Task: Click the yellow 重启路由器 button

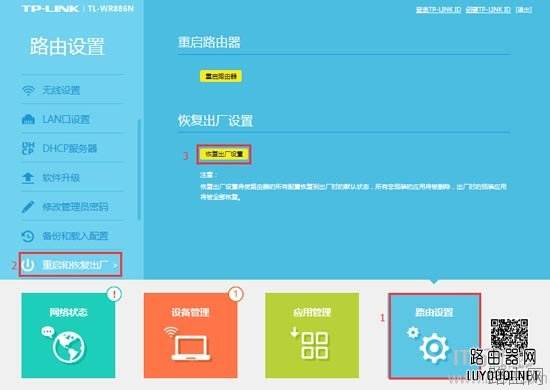Action: click(221, 76)
